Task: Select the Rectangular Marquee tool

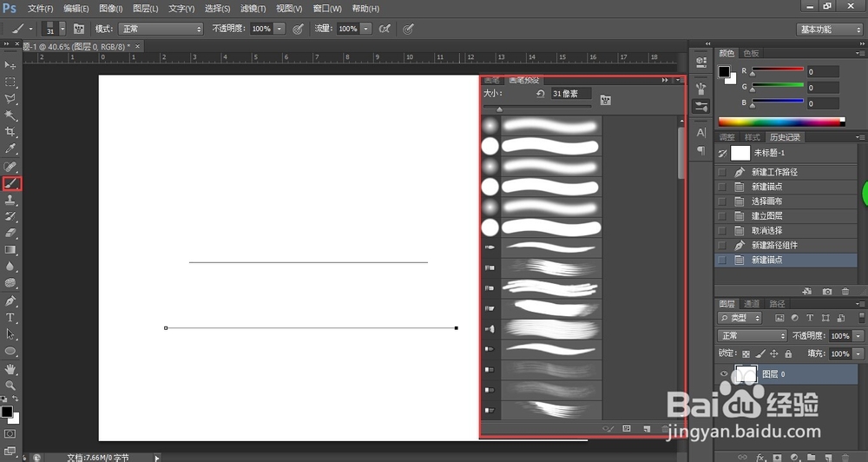Action: [x=10, y=82]
